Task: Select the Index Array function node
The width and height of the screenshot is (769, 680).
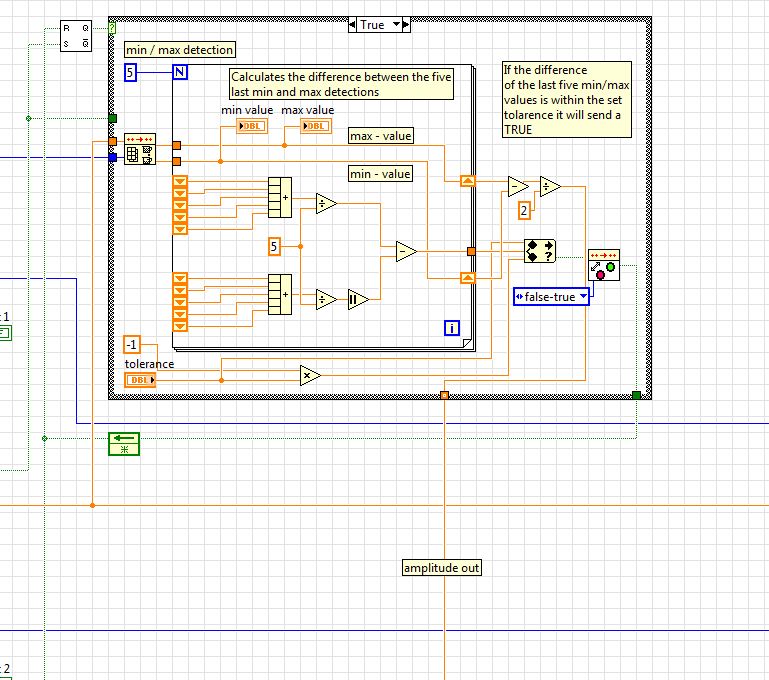Action: [x=140, y=149]
